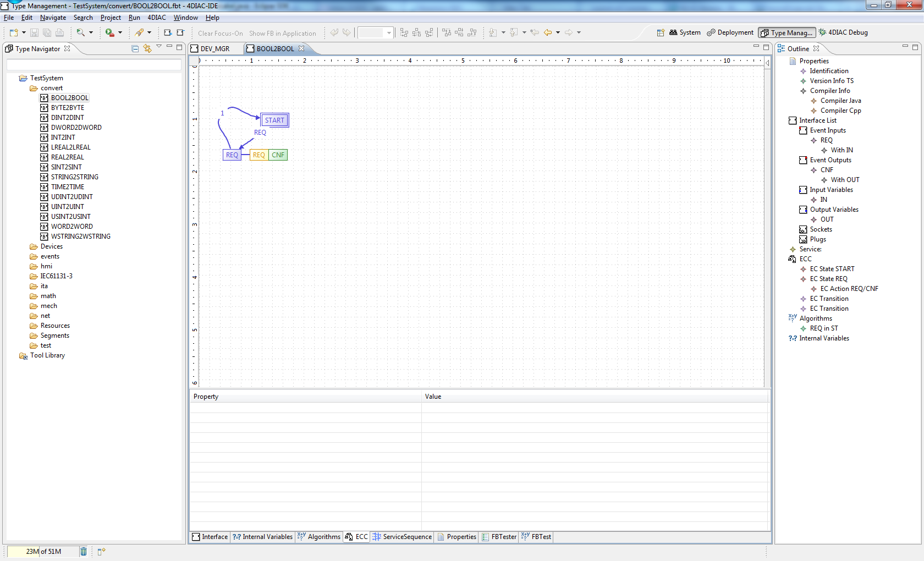This screenshot has height=561, width=924.
Task: Run garbage collector trash icon
Action: [x=84, y=551]
